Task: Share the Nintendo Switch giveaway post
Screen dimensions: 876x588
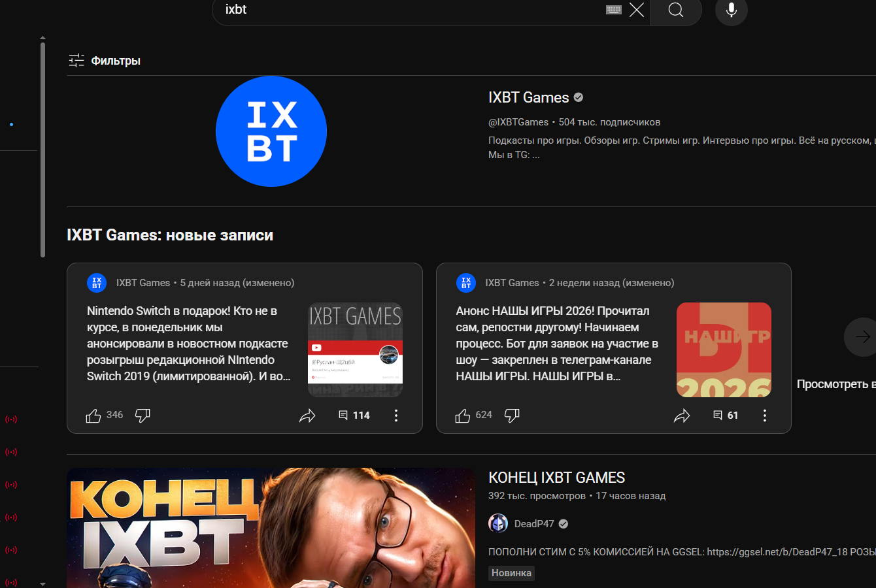Action: pyautogui.click(x=307, y=416)
